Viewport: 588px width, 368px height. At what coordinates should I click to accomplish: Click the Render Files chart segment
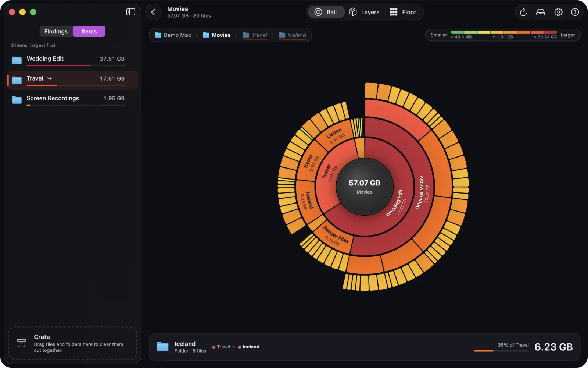point(335,236)
